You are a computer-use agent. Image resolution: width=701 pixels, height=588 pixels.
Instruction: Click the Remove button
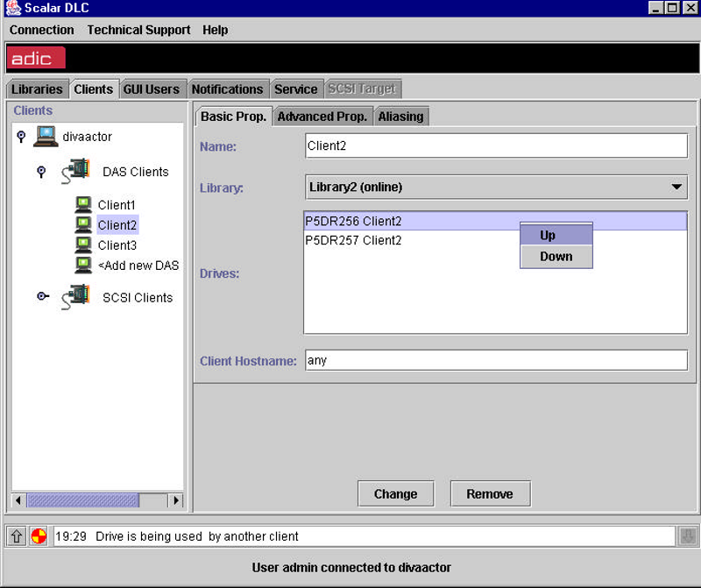490,493
